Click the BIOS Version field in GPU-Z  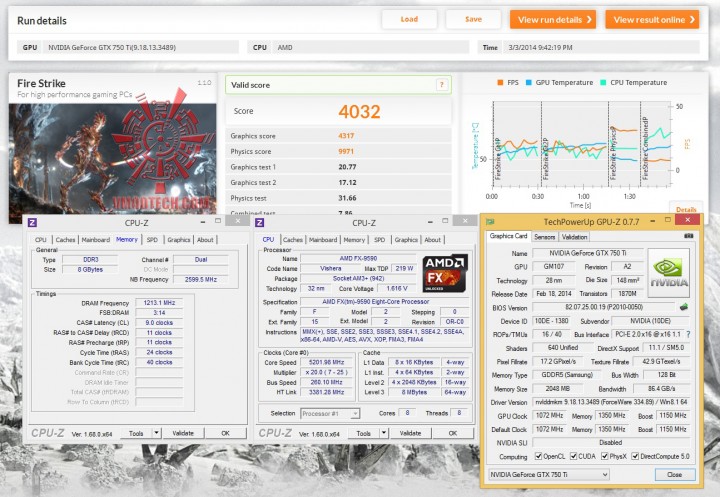pos(604,307)
